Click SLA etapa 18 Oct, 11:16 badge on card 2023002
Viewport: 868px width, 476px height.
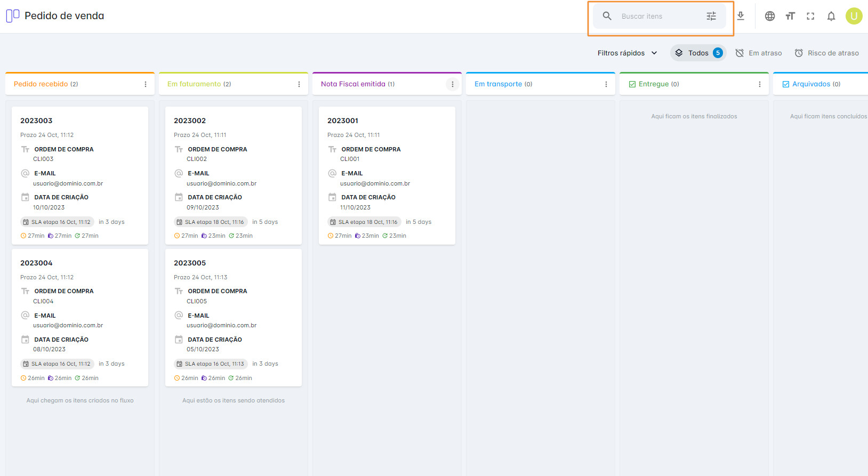[x=211, y=222]
